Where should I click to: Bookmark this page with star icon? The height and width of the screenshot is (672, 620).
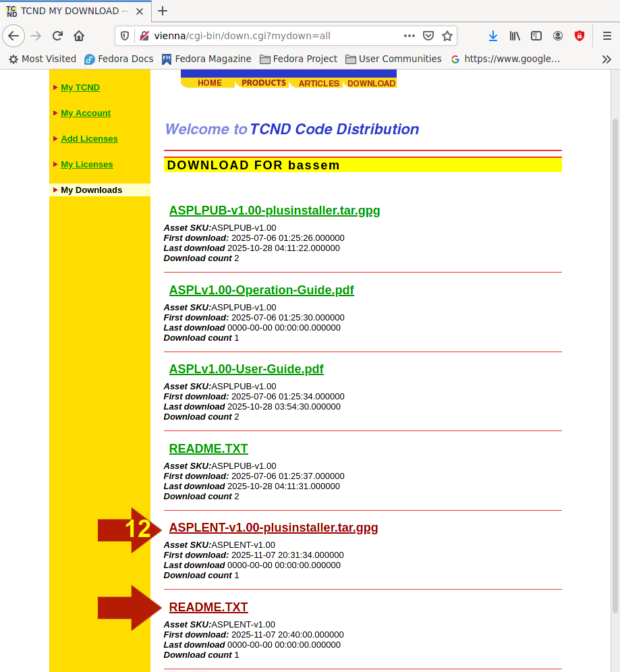[x=447, y=36]
